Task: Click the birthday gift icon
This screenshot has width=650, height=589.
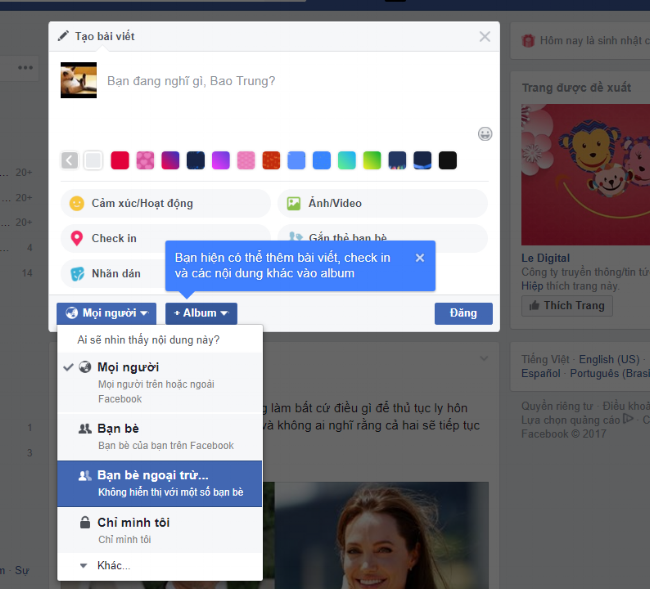Action: [x=528, y=41]
